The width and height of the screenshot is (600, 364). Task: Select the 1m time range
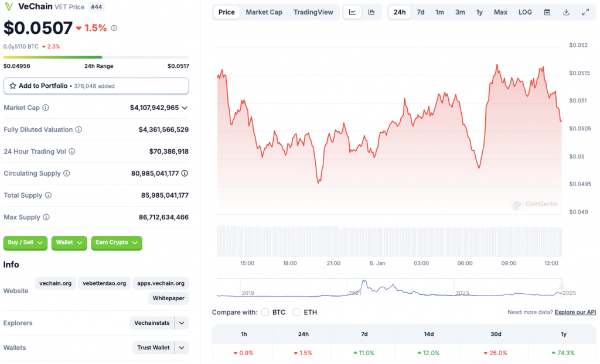(x=439, y=12)
